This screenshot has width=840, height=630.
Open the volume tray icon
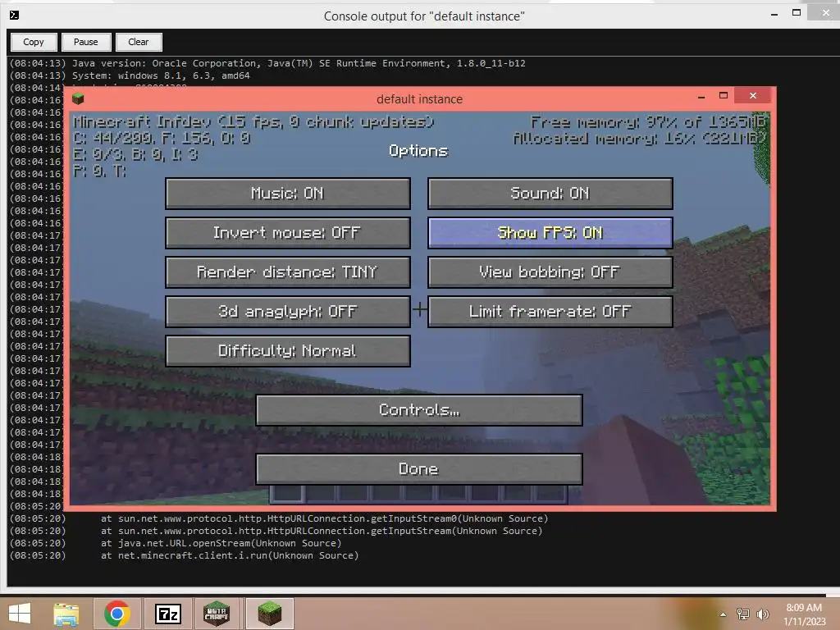pos(763,614)
